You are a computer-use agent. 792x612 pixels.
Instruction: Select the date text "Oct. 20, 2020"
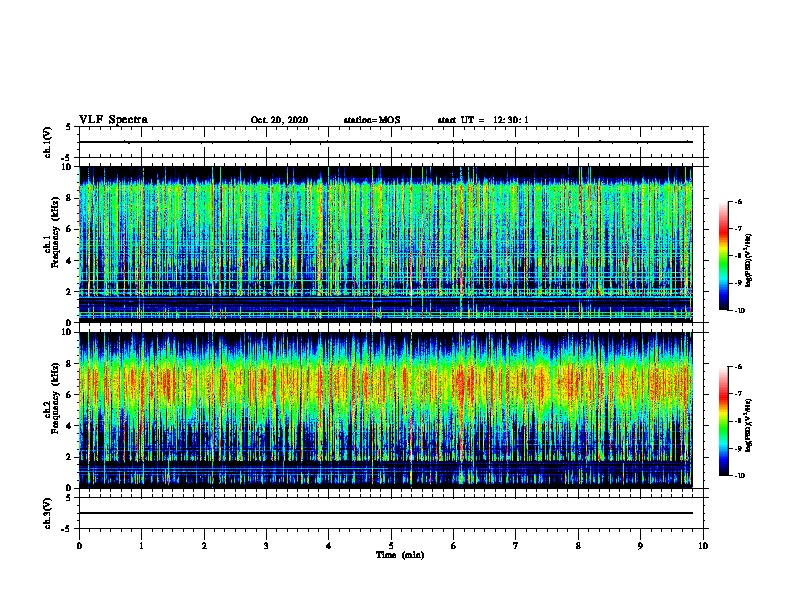pos(279,120)
